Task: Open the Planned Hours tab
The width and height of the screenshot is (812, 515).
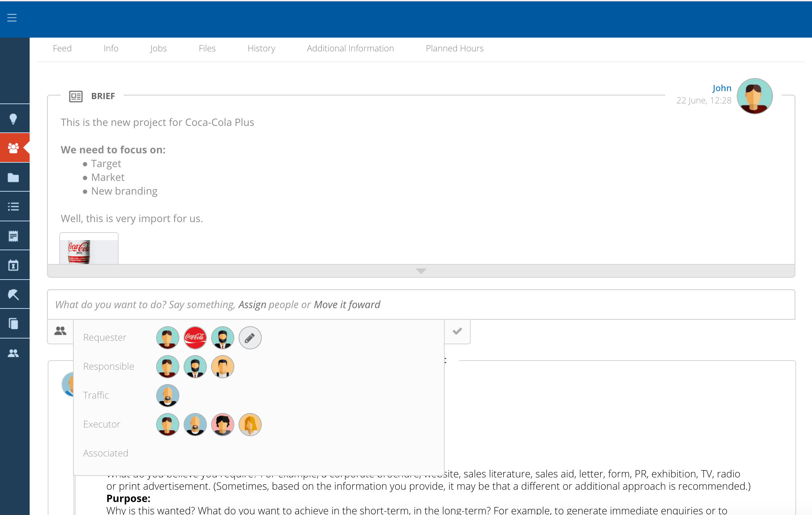Action: click(x=454, y=48)
